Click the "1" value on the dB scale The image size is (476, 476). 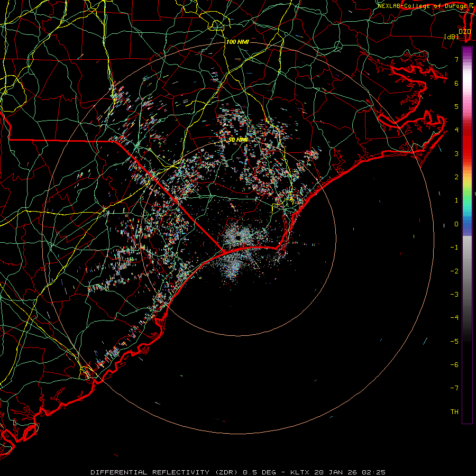456,200
